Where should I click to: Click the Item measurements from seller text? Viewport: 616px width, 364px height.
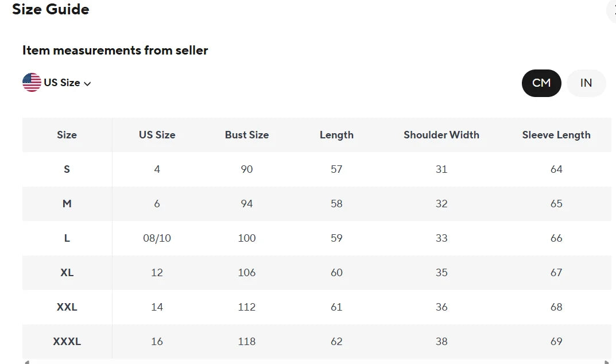115,51
